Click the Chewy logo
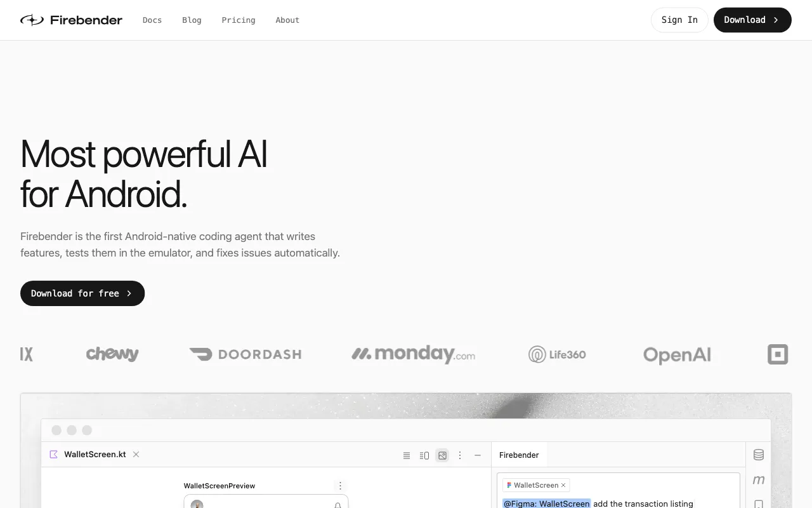This screenshot has height=508, width=812. [x=112, y=354]
